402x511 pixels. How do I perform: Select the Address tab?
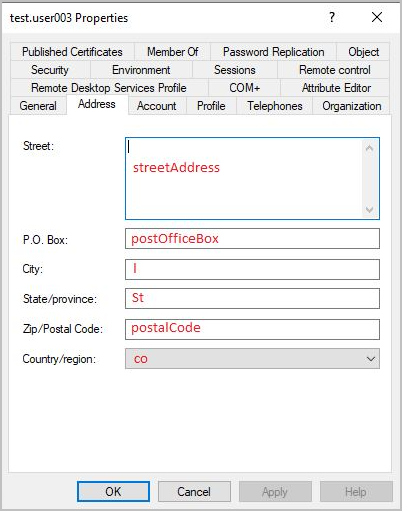pos(97,104)
